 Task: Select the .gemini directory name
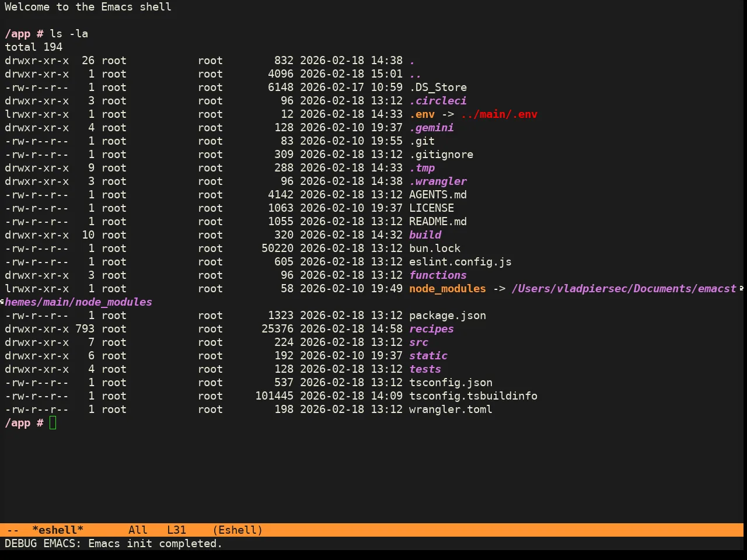(431, 128)
